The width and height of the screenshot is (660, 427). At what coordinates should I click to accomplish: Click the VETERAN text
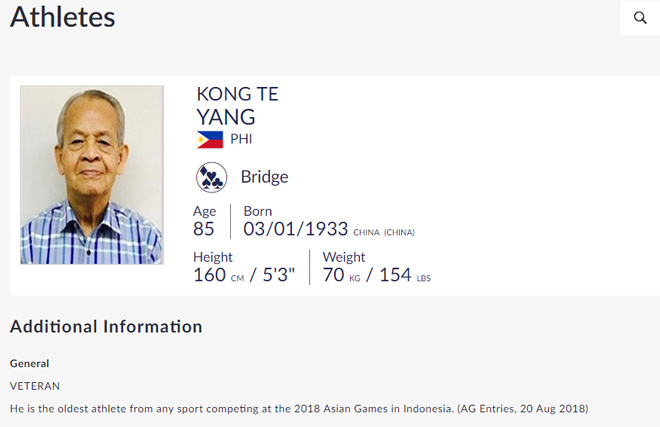click(34, 385)
